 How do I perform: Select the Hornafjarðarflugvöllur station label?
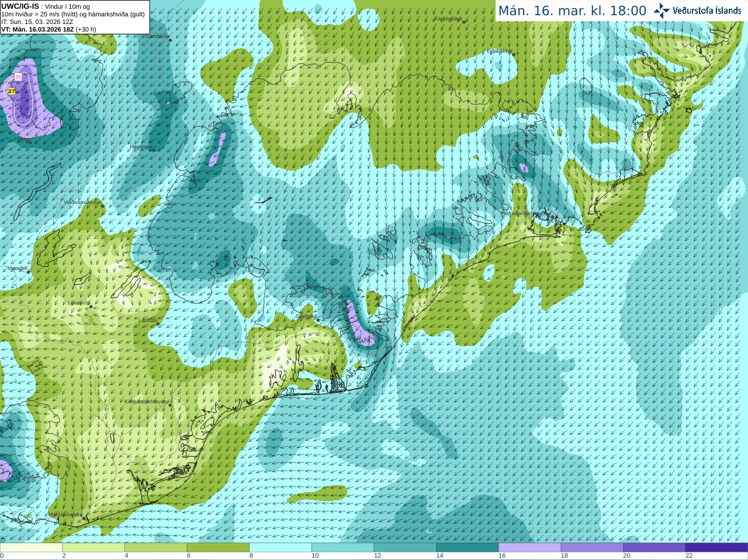525,213
